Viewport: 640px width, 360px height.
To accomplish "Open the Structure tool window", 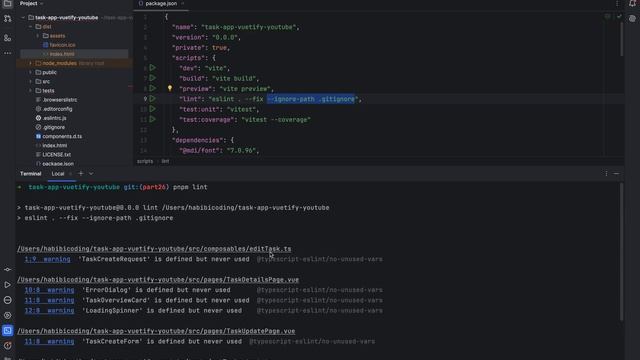I will point(7,38).
